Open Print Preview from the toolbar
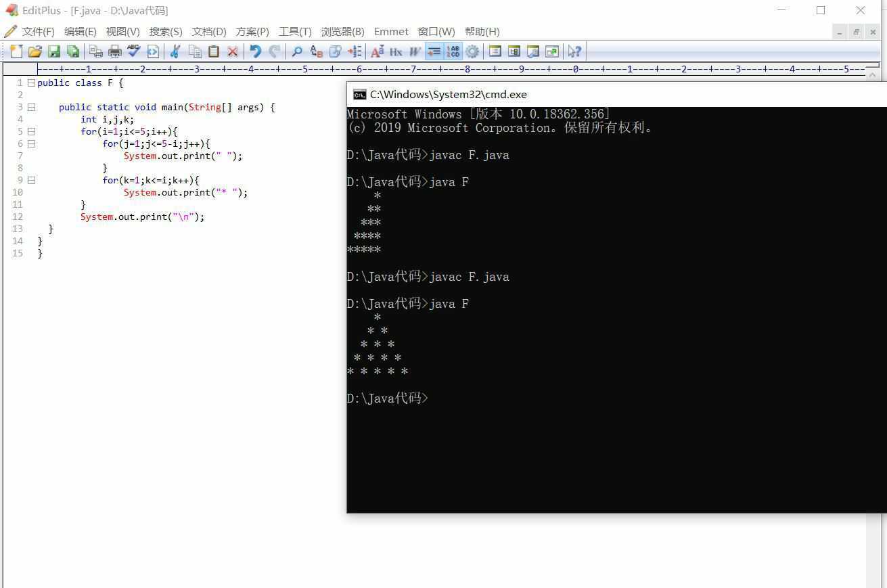This screenshot has height=588, width=887. (96, 51)
